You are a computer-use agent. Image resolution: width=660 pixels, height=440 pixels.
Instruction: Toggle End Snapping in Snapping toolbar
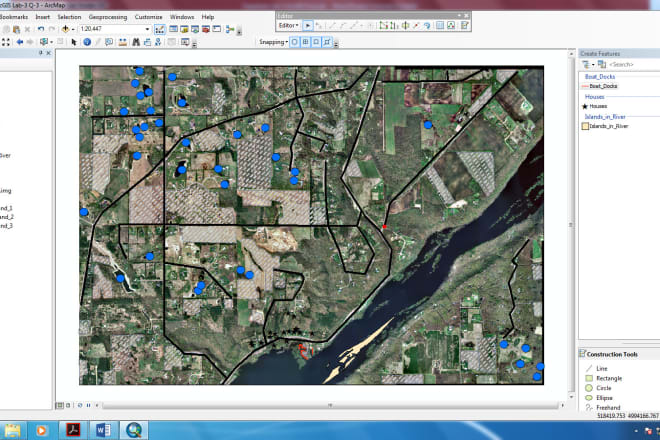306,42
